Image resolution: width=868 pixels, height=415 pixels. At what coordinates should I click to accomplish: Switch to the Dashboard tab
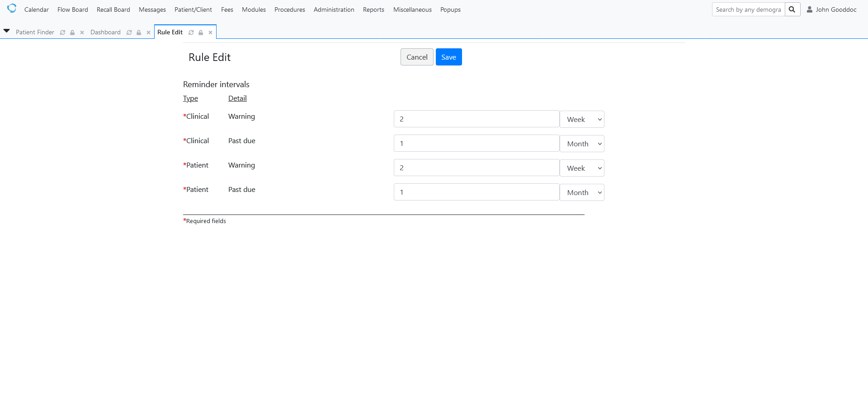pos(105,32)
